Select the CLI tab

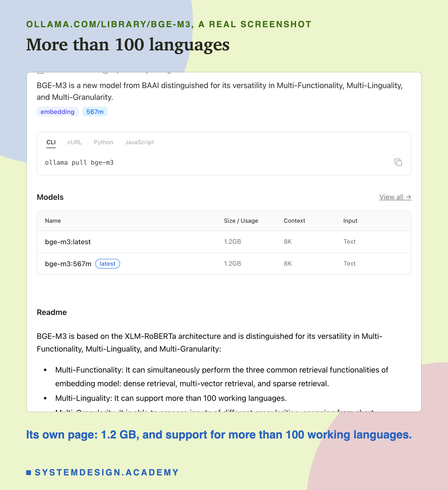(51, 142)
